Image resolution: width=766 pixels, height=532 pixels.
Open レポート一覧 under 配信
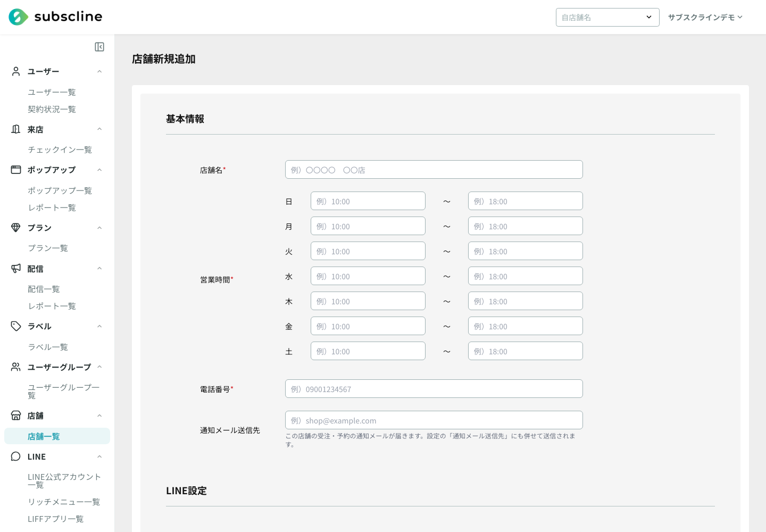pyautogui.click(x=52, y=306)
